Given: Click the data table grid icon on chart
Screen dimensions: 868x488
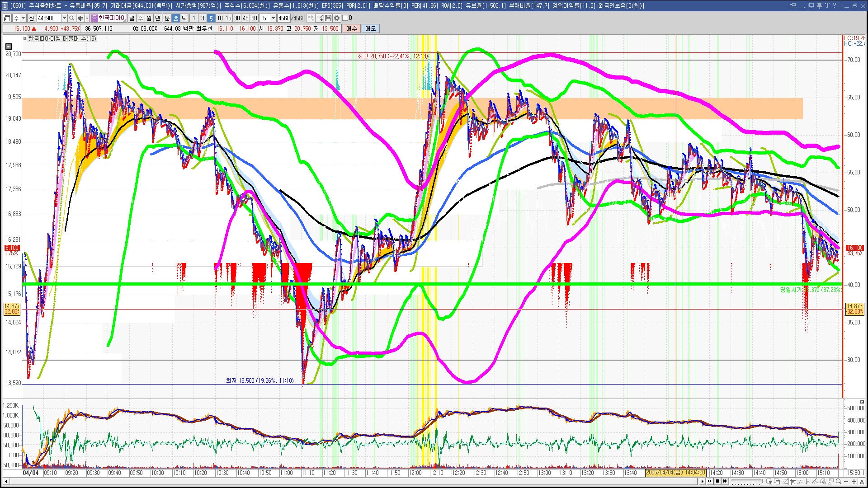Looking at the screenshot, I should click(9, 47).
